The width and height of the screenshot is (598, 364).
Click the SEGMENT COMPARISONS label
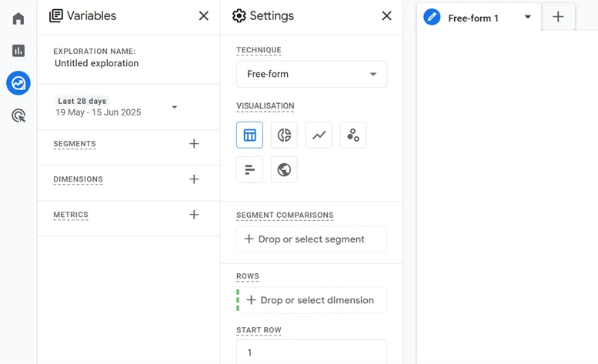tap(285, 215)
